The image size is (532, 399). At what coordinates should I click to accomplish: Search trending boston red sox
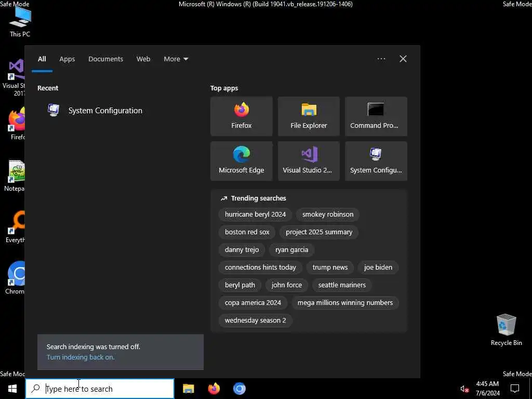click(247, 232)
